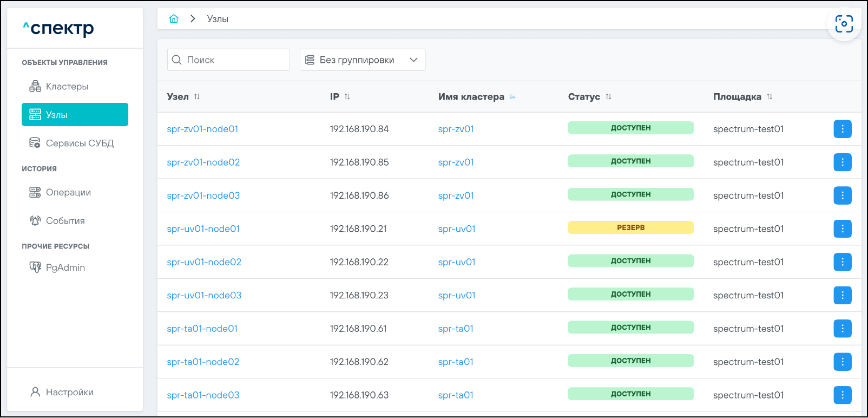Open Кластеры section in sidebar
The width and height of the screenshot is (868, 418).
click(67, 87)
